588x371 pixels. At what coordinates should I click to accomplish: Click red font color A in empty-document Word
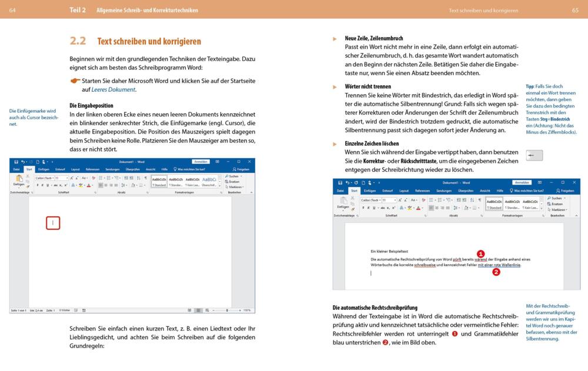89,185
